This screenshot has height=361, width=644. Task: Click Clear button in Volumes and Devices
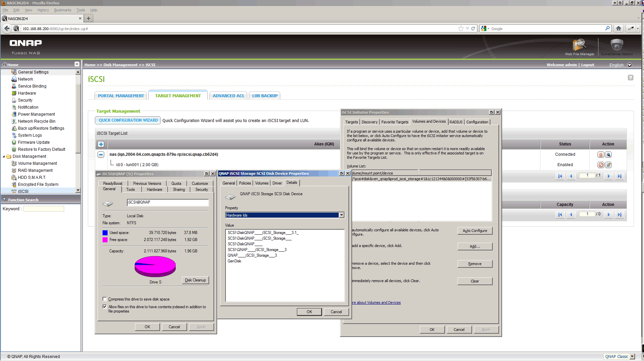pyautogui.click(x=475, y=281)
